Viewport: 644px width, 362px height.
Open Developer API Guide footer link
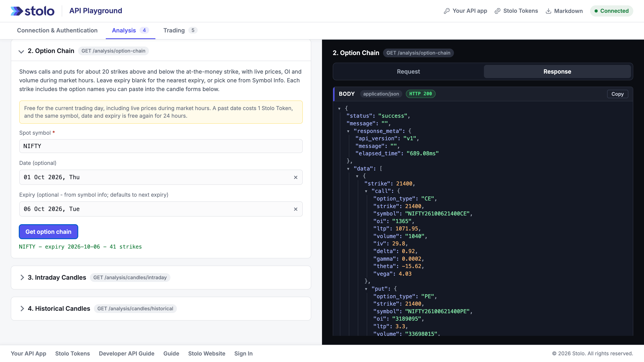127,353
